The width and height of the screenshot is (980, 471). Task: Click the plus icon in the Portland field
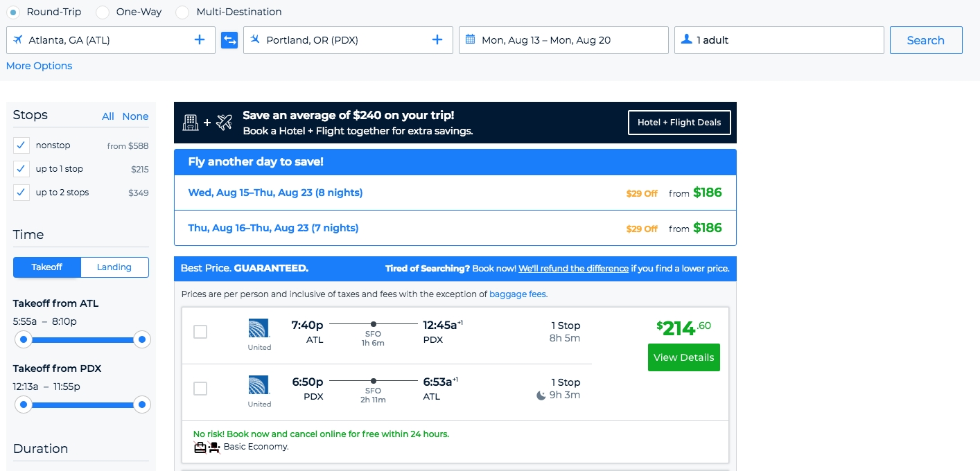coord(437,40)
